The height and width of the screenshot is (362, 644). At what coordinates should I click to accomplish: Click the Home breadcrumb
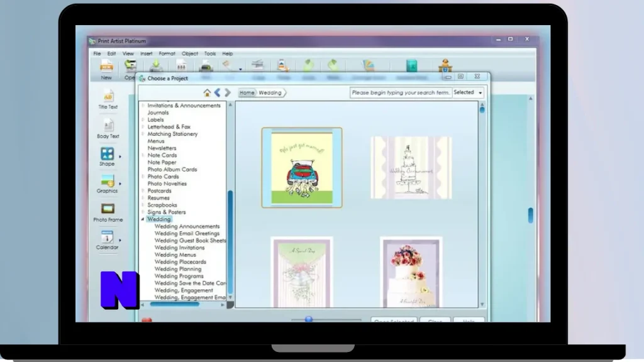[247, 93]
